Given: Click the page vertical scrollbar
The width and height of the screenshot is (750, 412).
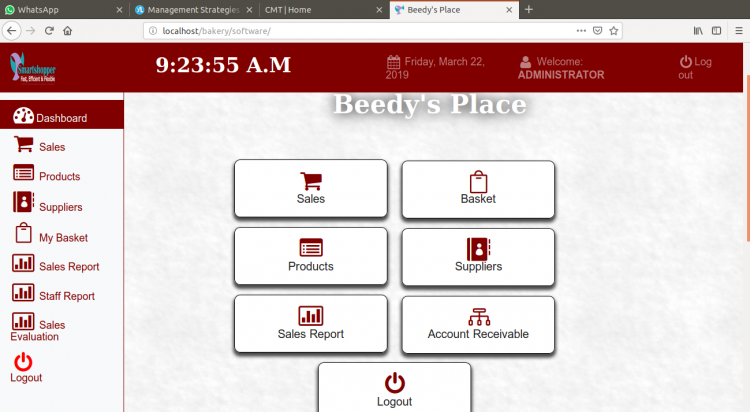Looking at the screenshot, I should (748, 158).
